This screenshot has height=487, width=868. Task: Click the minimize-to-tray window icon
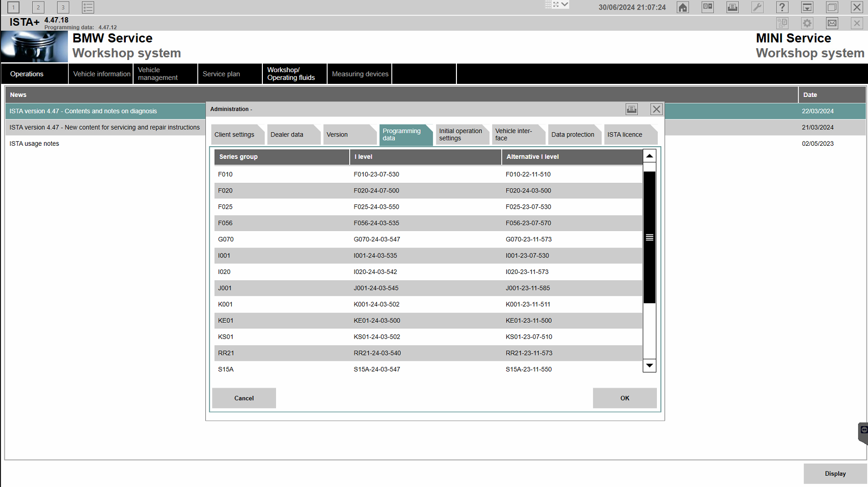point(807,7)
